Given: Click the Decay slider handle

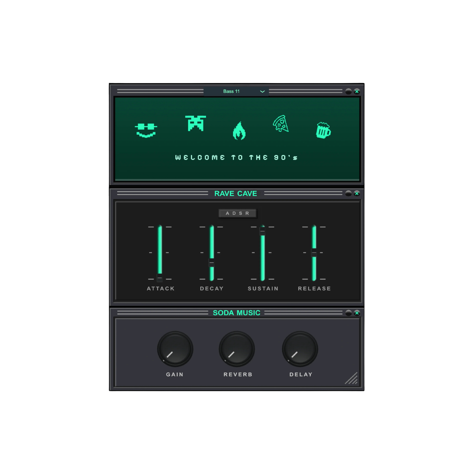Looking at the screenshot, I should click(x=211, y=263).
